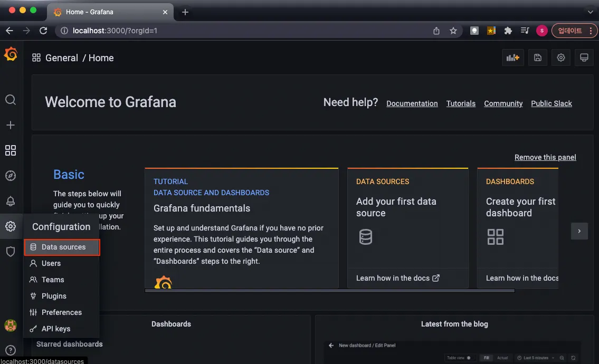Open the Documentation link
The width and height of the screenshot is (599, 364).
(x=412, y=103)
